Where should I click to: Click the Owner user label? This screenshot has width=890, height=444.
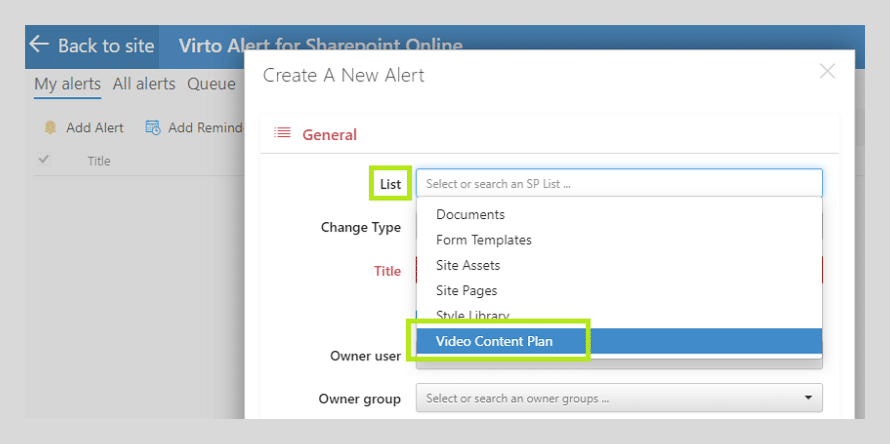pos(366,356)
